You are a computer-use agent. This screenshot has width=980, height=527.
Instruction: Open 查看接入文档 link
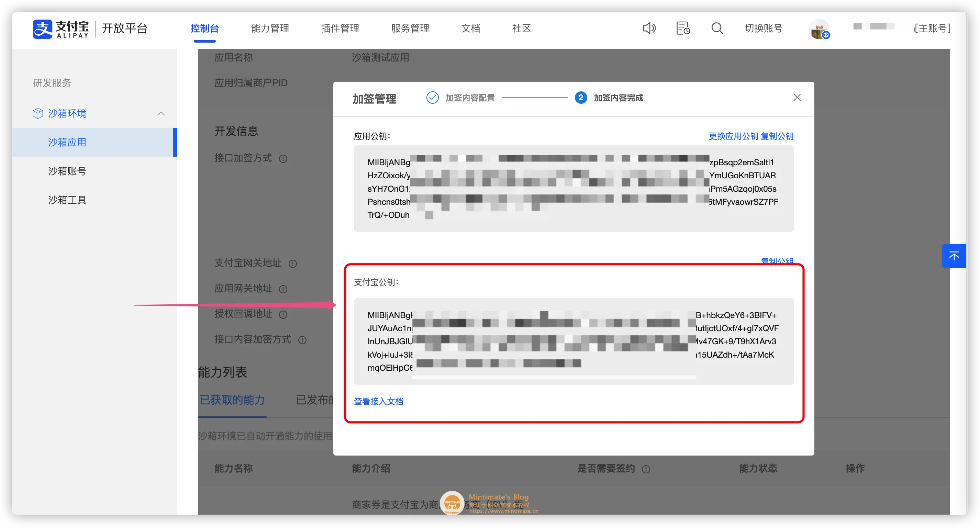coord(378,401)
